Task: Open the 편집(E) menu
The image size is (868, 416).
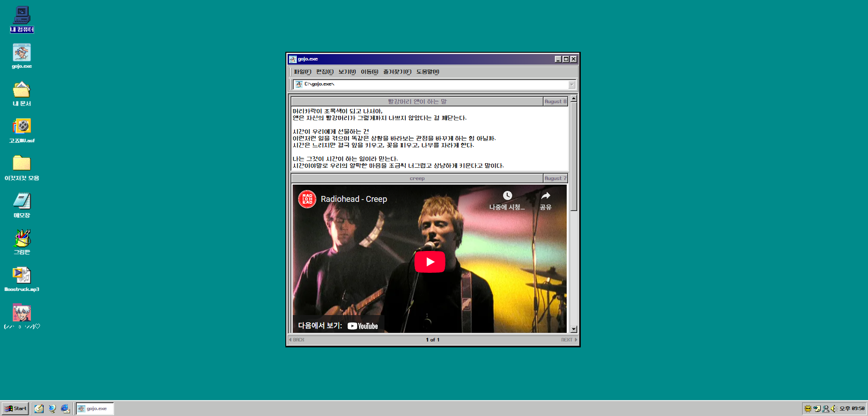Action: coord(325,72)
